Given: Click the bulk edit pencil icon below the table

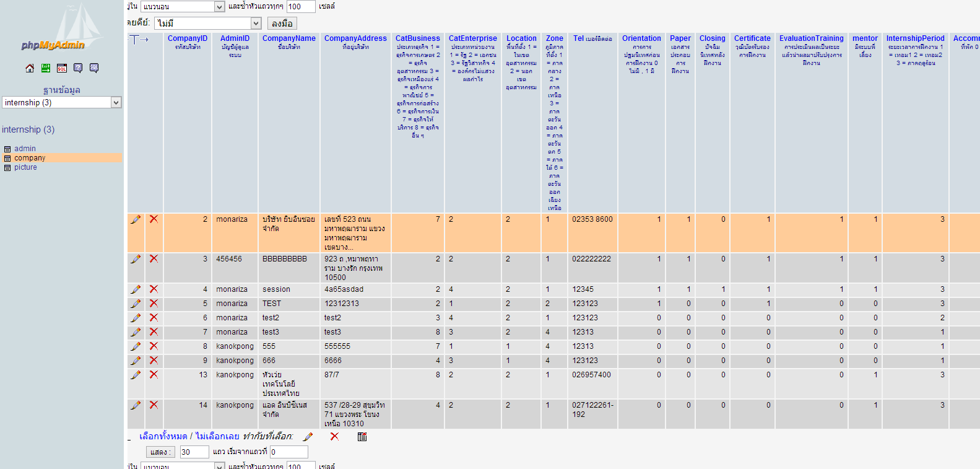Looking at the screenshot, I should click(x=308, y=437).
